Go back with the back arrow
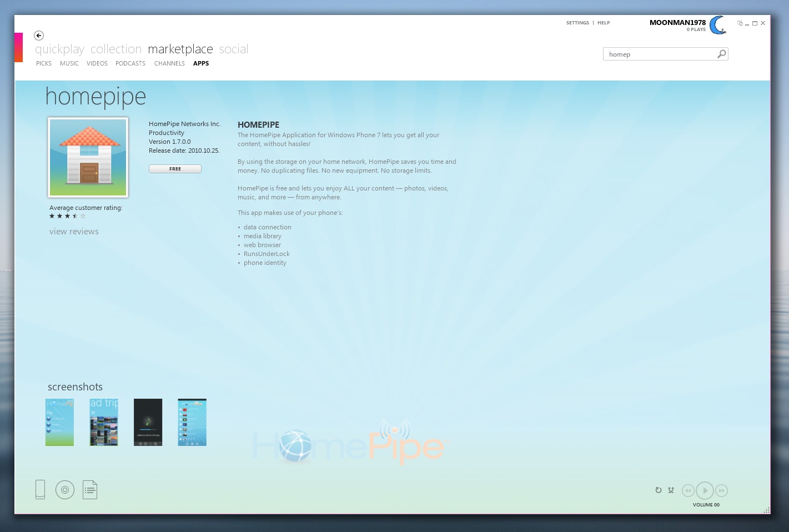 click(x=39, y=36)
